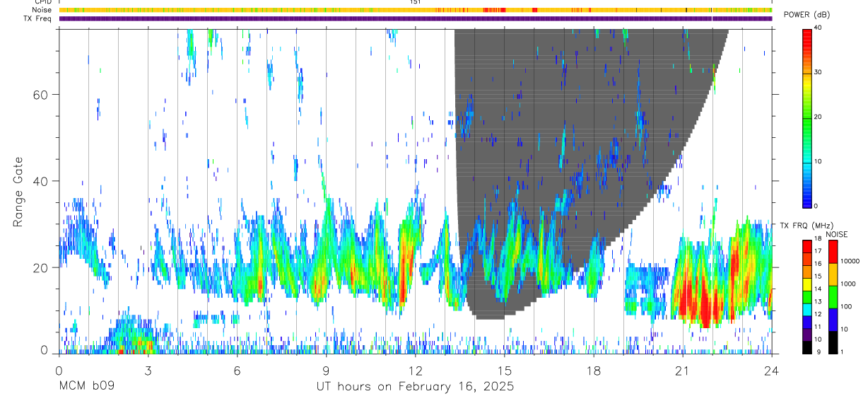This screenshot has height=401, width=868.
Task: Click the '40' tick on POWER scale
Action: pos(818,28)
